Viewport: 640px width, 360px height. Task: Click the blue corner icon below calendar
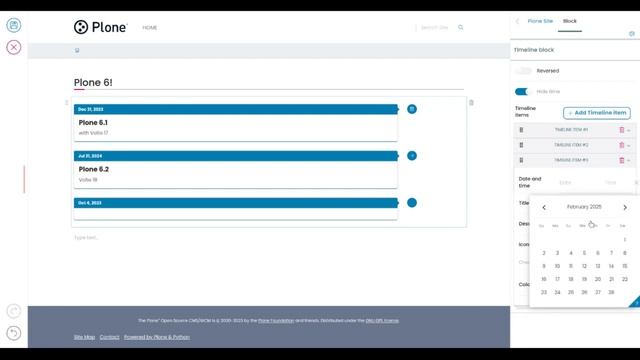click(635, 302)
